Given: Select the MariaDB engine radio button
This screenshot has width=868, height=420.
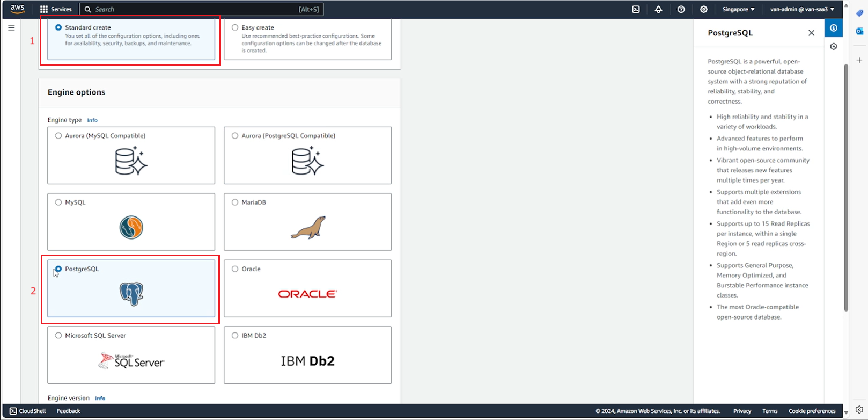Looking at the screenshot, I should click(x=235, y=202).
